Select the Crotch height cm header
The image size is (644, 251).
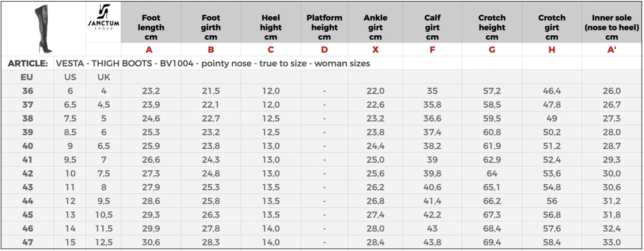pyautogui.click(x=492, y=27)
